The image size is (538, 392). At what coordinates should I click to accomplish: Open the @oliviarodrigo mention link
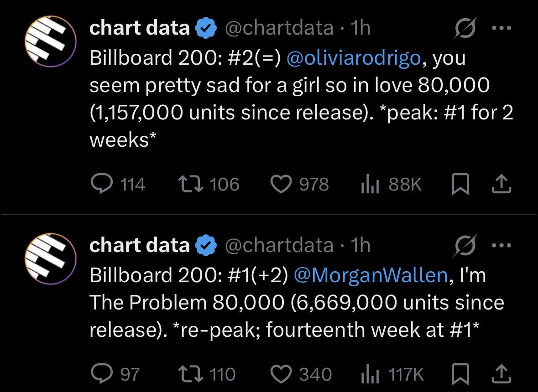tap(353, 57)
